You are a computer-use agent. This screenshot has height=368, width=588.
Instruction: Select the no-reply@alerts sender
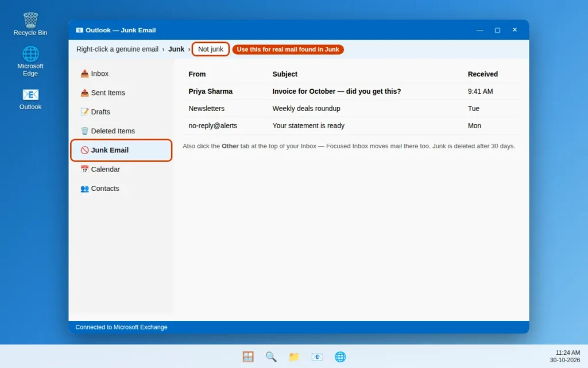(212, 126)
